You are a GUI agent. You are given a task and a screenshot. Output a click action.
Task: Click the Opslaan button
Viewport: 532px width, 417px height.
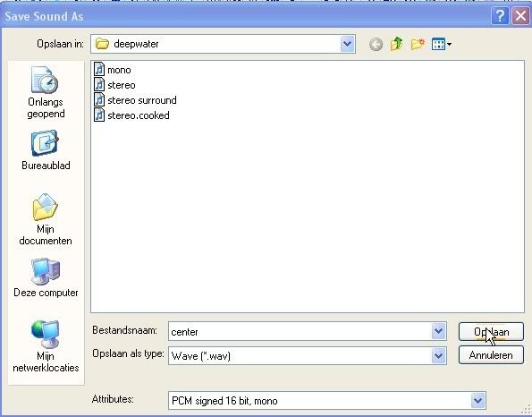[491, 331]
